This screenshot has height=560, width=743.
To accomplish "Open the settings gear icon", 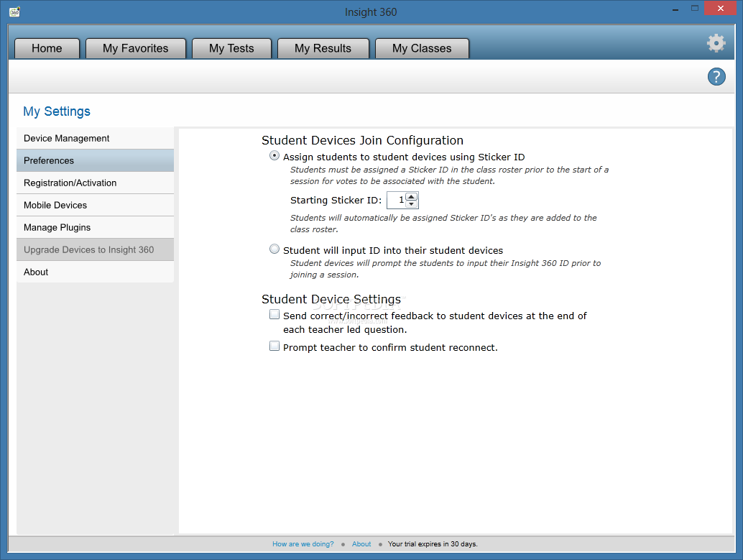I will pos(716,43).
